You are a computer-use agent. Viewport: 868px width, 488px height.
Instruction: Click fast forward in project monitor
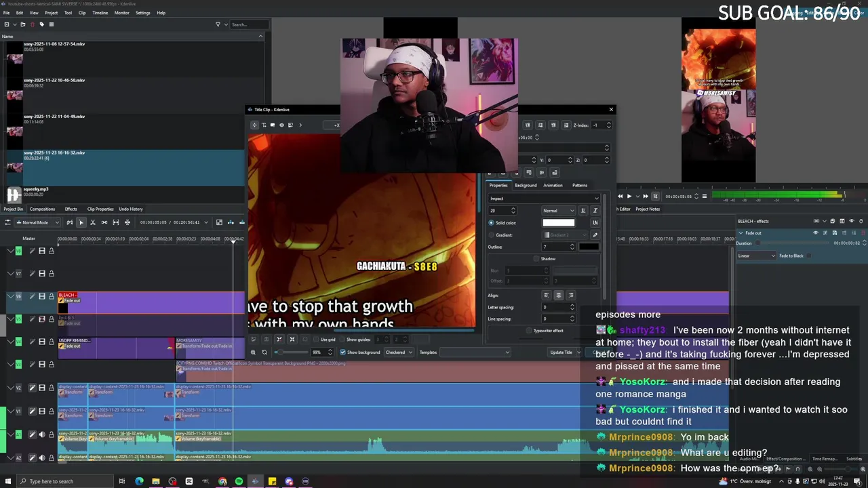point(646,197)
